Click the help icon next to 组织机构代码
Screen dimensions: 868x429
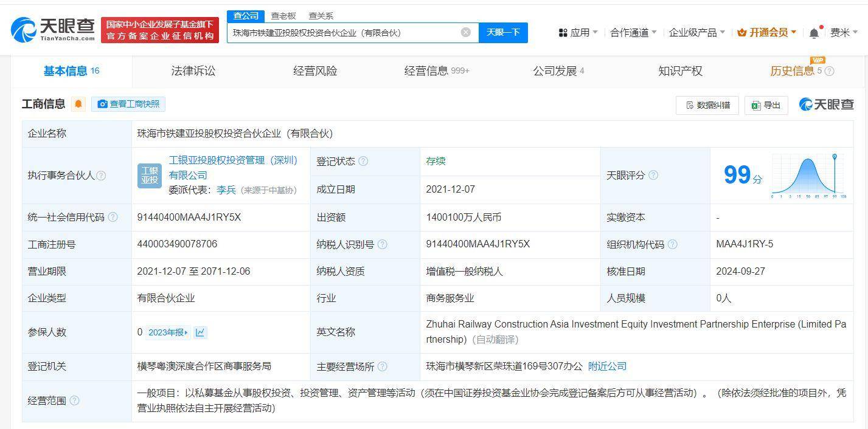pos(672,244)
